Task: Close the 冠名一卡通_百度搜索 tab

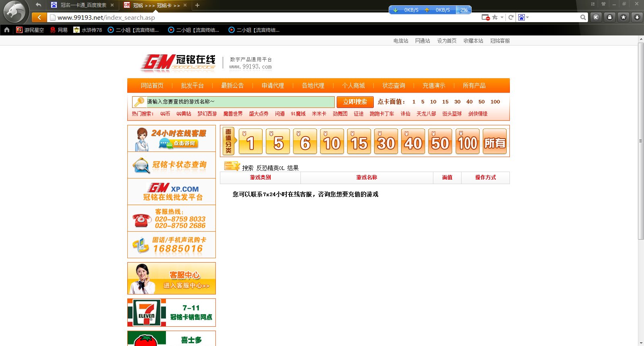Action: coord(112,5)
